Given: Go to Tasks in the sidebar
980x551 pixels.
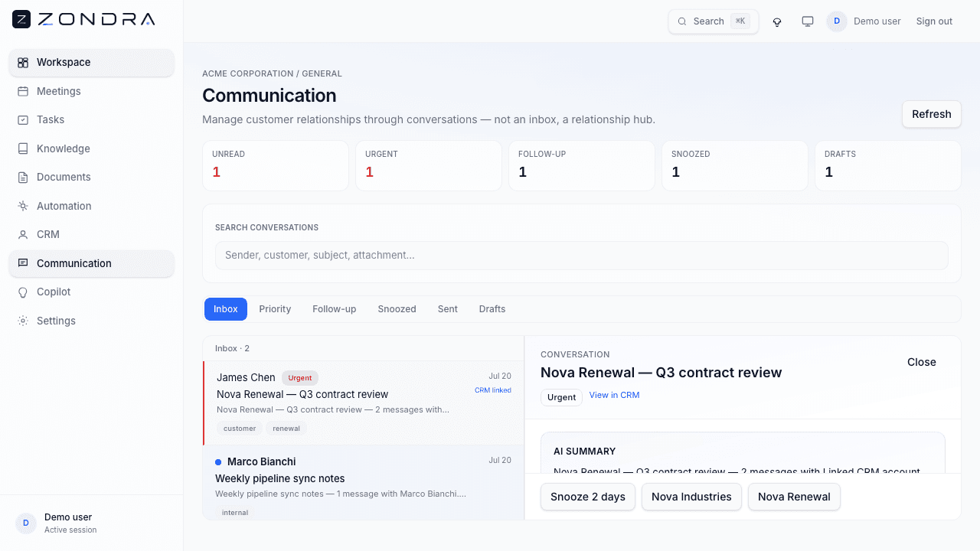Looking at the screenshot, I should (92, 120).
